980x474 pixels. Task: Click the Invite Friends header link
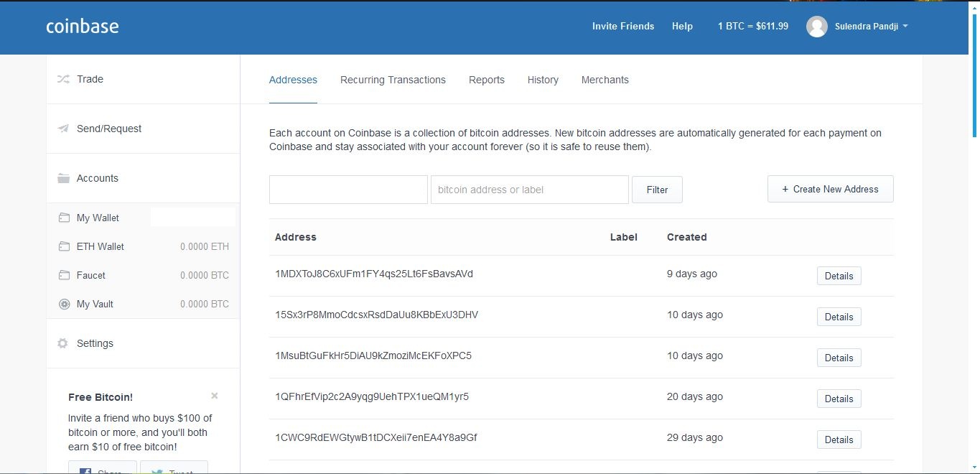tap(623, 26)
